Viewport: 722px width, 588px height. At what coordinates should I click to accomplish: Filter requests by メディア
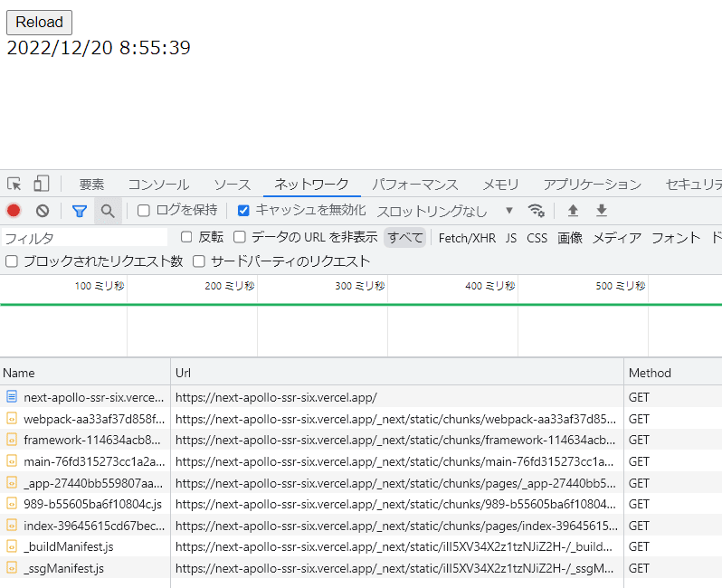point(616,238)
